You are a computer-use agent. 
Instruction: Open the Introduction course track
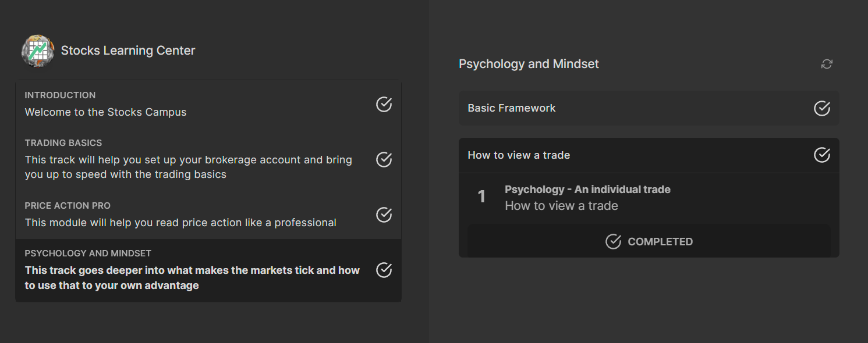(105, 112)
